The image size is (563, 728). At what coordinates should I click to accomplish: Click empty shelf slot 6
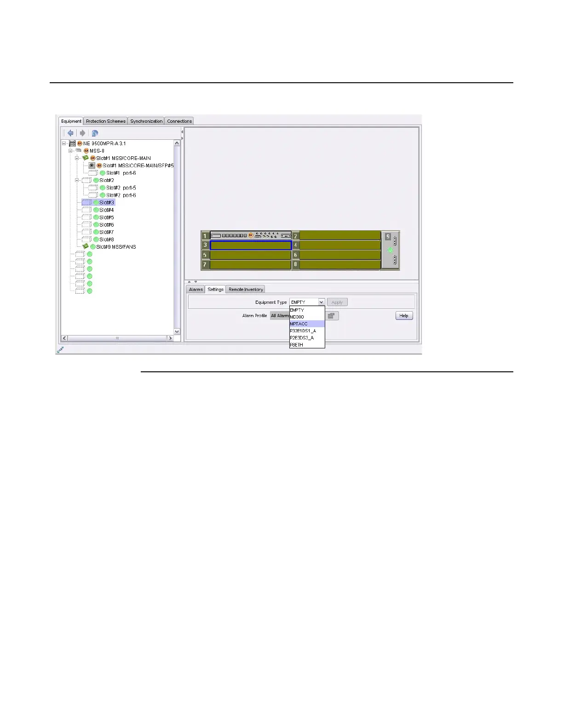point(340,255)
